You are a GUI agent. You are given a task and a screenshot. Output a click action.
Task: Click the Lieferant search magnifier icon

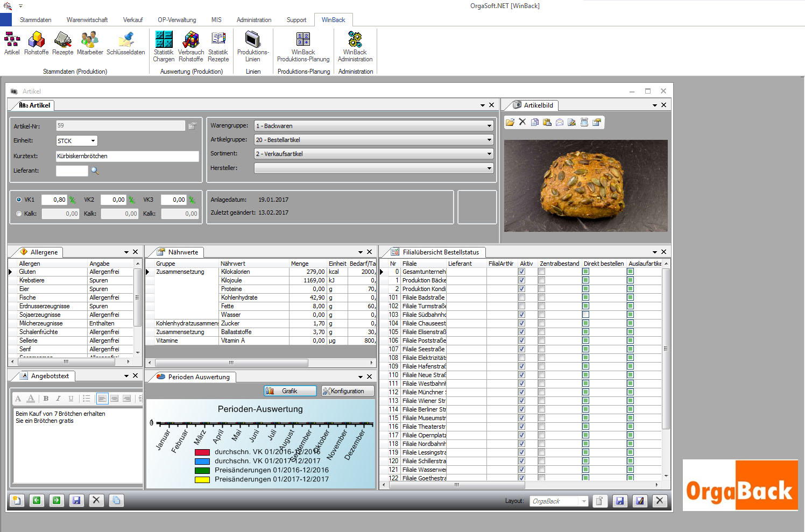[x=95, y=171]
